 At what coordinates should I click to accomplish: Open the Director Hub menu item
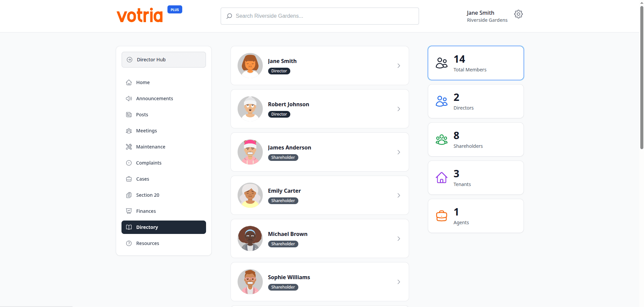(163, 59)
